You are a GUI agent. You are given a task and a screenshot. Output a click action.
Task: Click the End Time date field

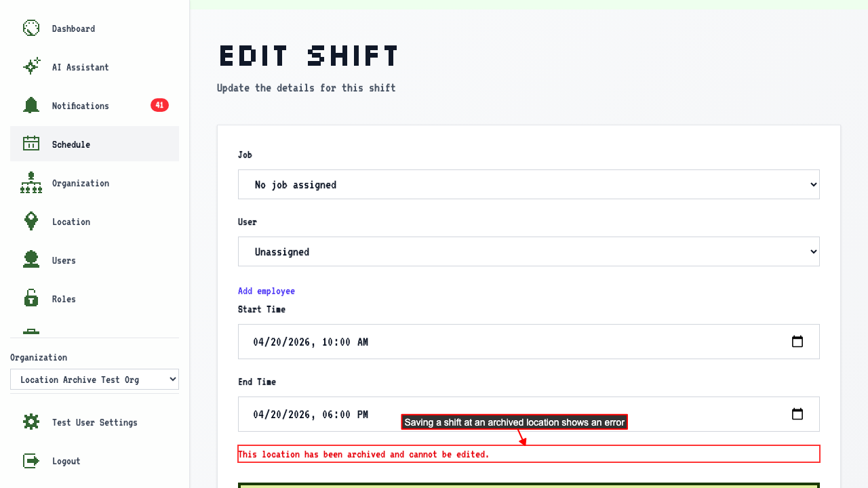coord(529,414)
